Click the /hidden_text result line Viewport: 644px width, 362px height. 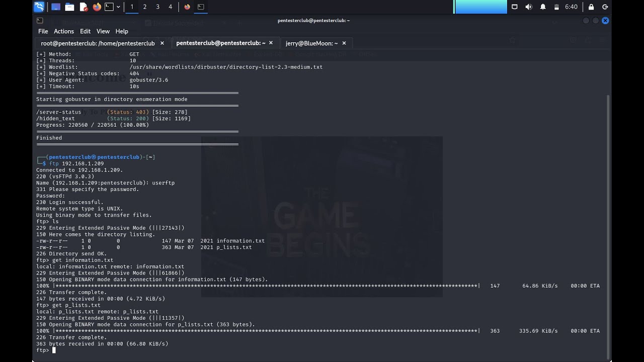click(113, 119)
